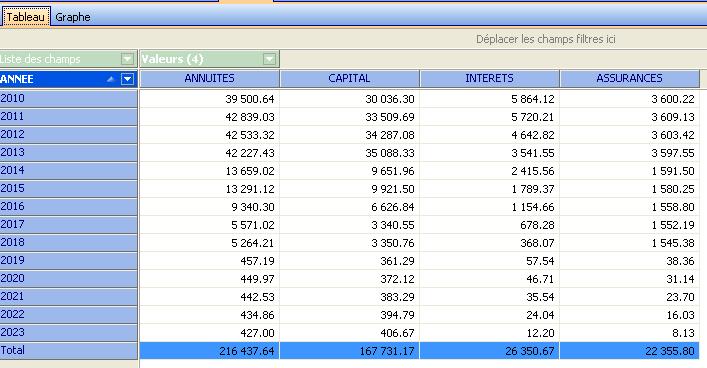Click the filter drop area 'Déplacer les champs filtres ici'
Image resolution: width=707 pixels, height=368 pixels.
[x=546, y=39]
